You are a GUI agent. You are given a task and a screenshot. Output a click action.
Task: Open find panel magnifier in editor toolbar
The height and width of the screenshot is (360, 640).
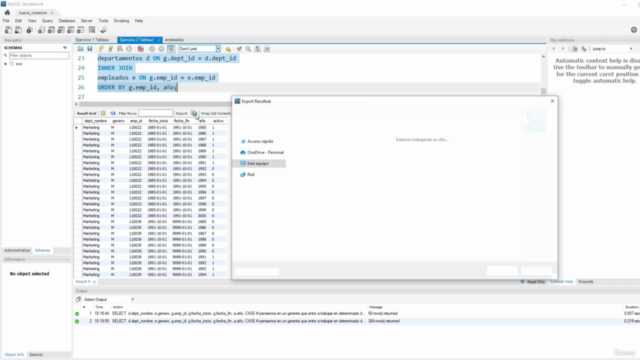248,49
